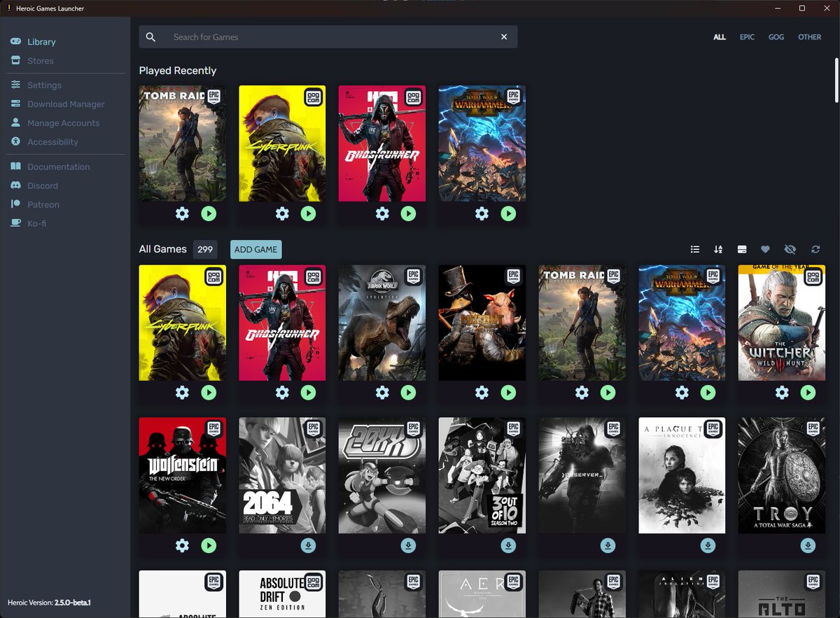
Task: Open The Witcher 3 settings gear
Action: click(x=782, y=393)
